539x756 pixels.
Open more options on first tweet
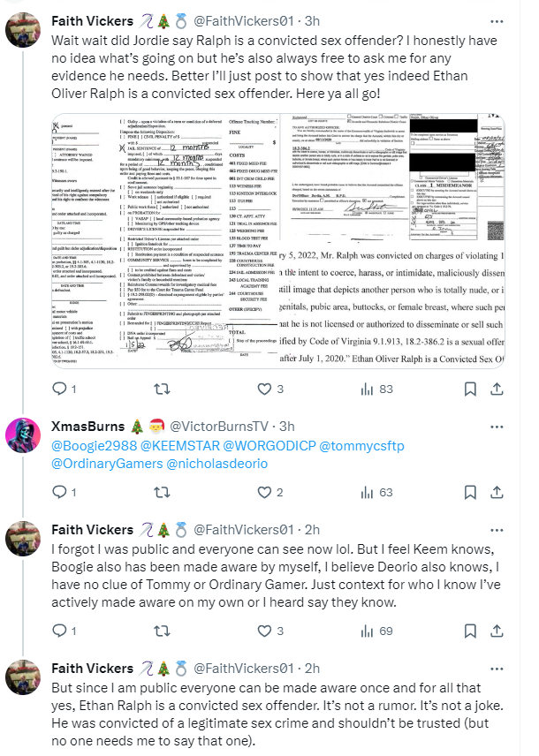497,21
